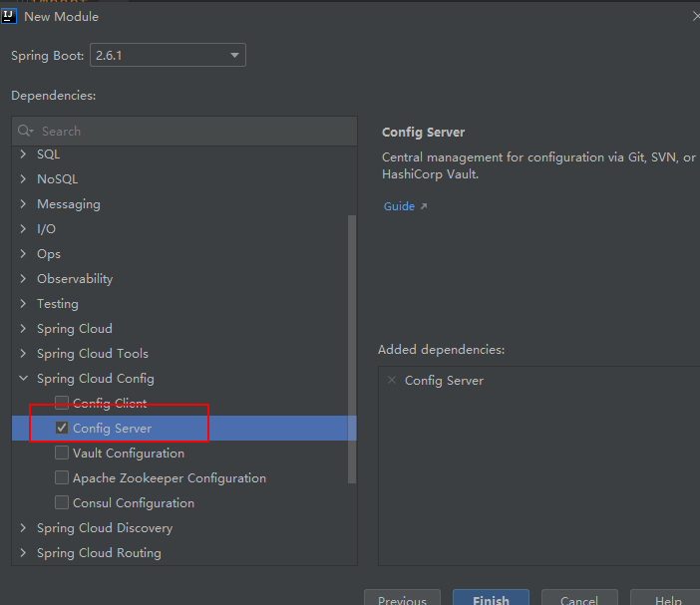
Task: Click Config Server entry in added dependencies
Action: pos(444,381)
